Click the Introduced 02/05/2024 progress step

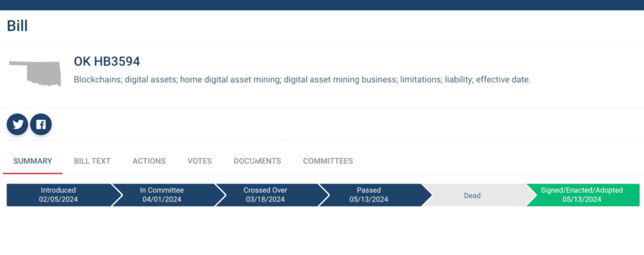(x=58, y=195)
